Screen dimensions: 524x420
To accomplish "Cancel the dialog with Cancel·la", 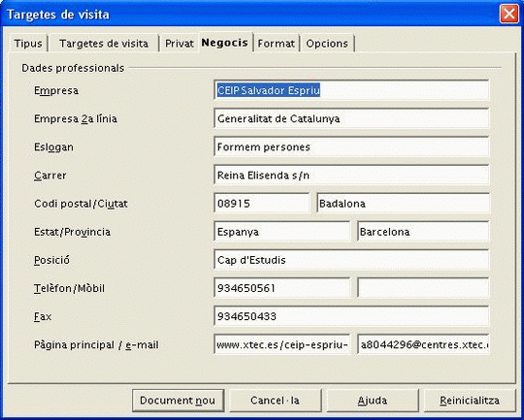I will point(275,401).
